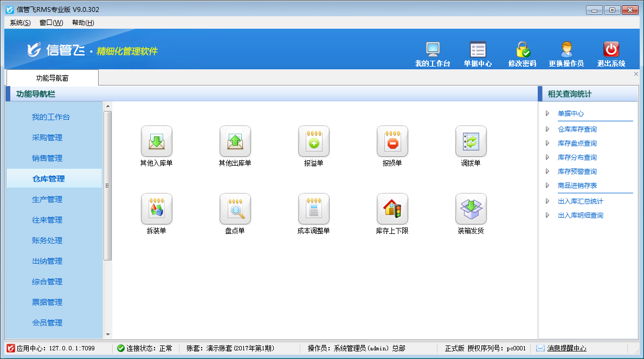Click the 消息提醒中心 envelope icon
The height and width of the screenshot is (359, 644).
point(540,348)
